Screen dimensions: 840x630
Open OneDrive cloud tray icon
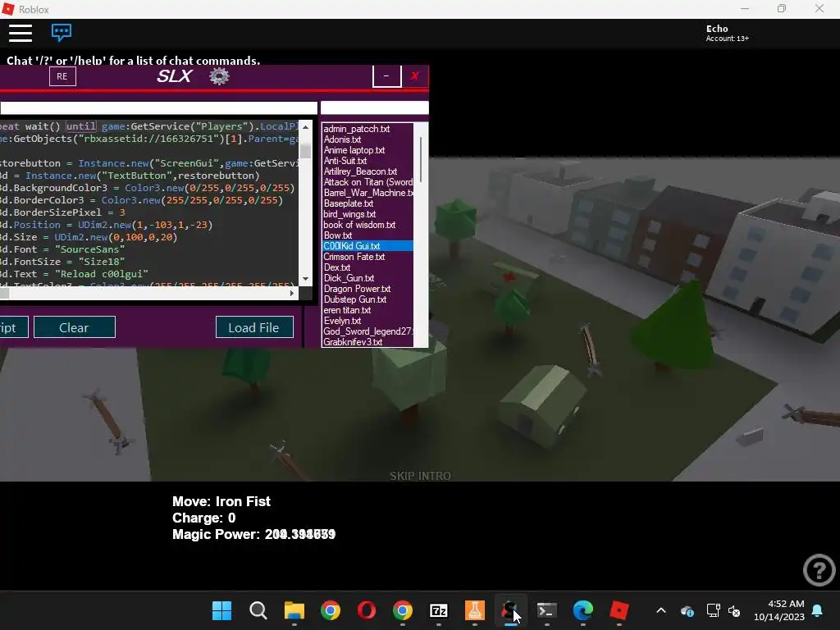(x=687, y=610)
